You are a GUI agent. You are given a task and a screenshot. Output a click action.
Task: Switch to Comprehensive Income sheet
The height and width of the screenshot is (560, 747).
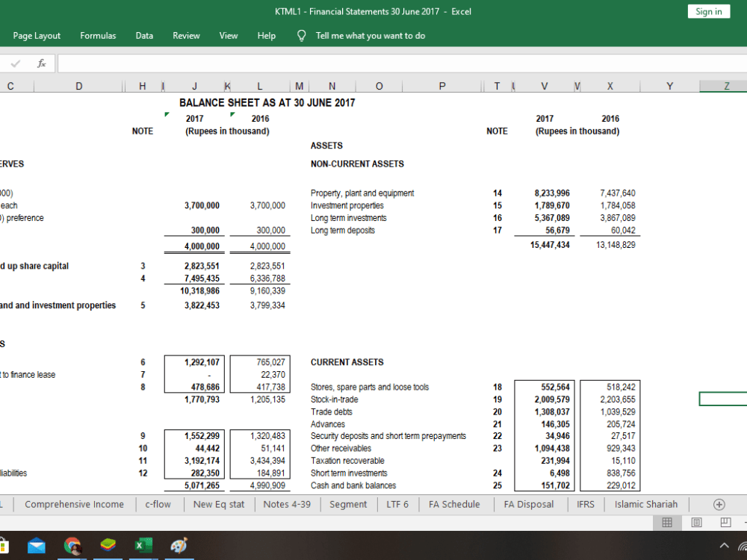74,504
